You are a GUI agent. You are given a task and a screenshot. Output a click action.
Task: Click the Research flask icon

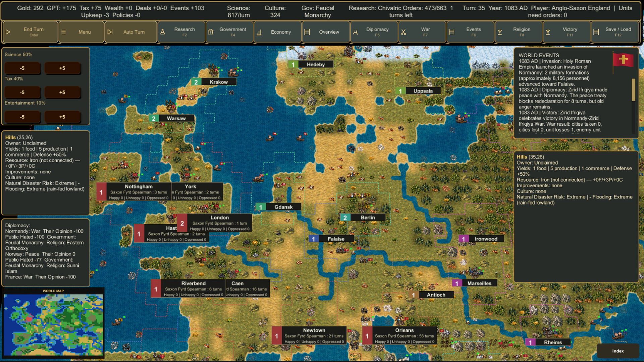[x=163, y=32]
